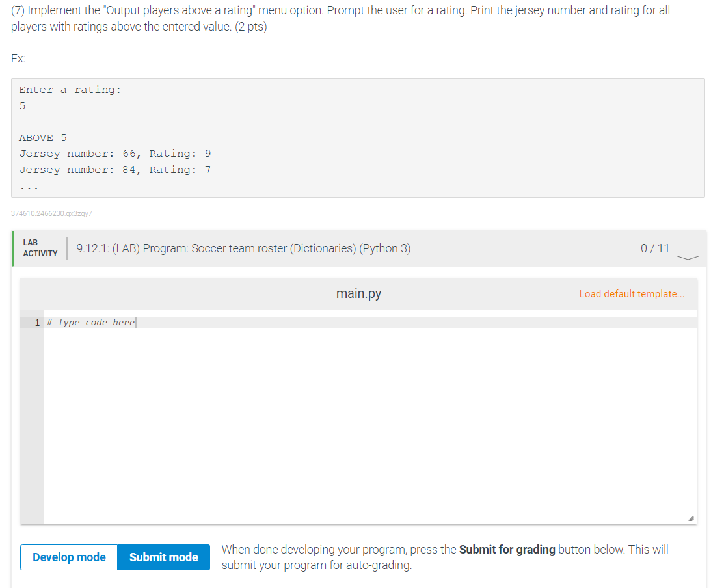Select the line number 1 in the gutter
Viewport: 724px width, 588px height.
37,322
